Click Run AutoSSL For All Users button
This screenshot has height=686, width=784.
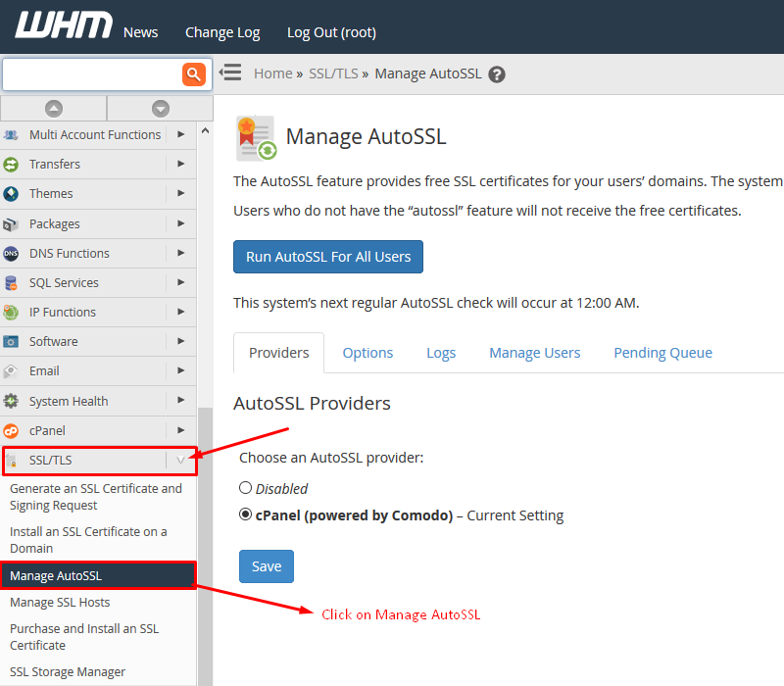328,257
